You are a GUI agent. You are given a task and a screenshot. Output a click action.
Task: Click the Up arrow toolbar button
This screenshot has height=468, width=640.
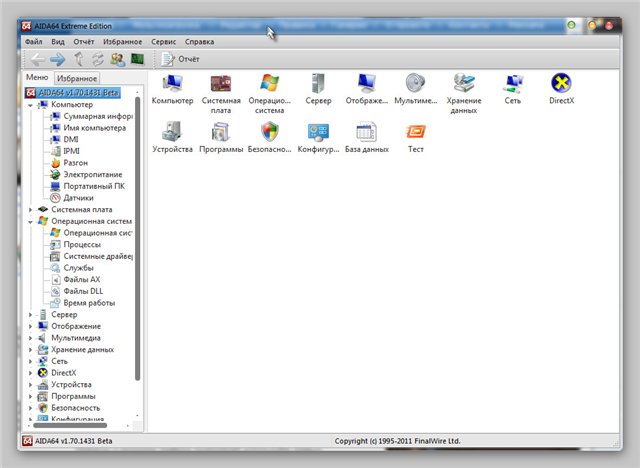(x=78, y=60)
